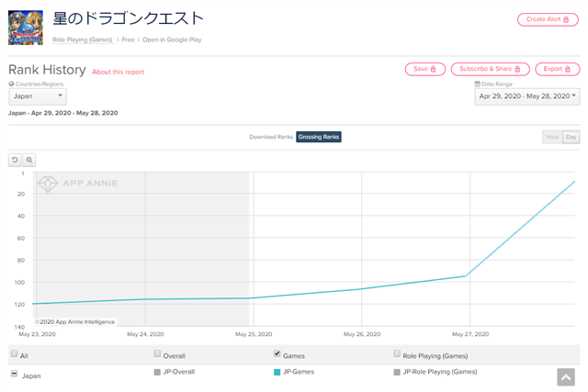Click lock icon on Create Alert button
Viewport: 588px width, 392px height.
tap(566, 19)
